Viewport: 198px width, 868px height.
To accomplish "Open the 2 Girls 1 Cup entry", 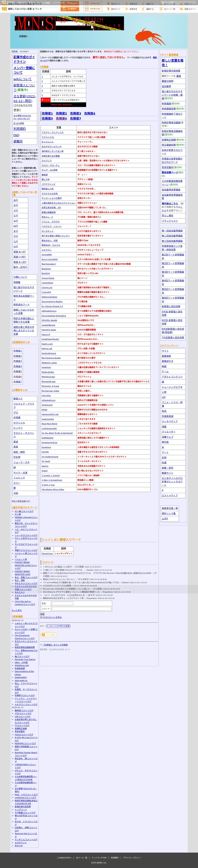I will 48,485.
